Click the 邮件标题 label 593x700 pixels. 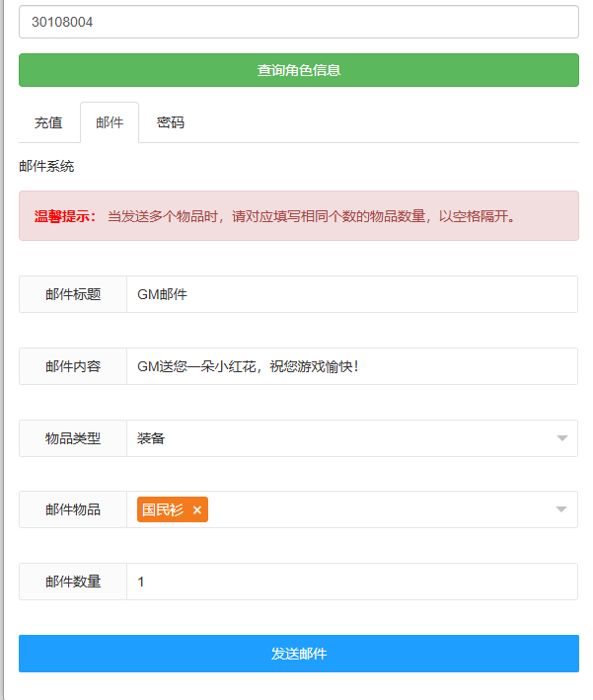click(73, 294)
